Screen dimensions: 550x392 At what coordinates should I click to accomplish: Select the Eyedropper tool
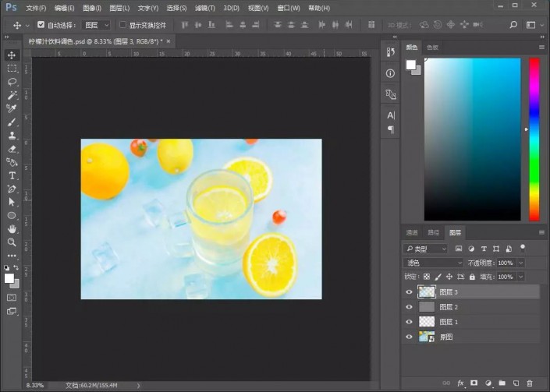click(12, 108)
